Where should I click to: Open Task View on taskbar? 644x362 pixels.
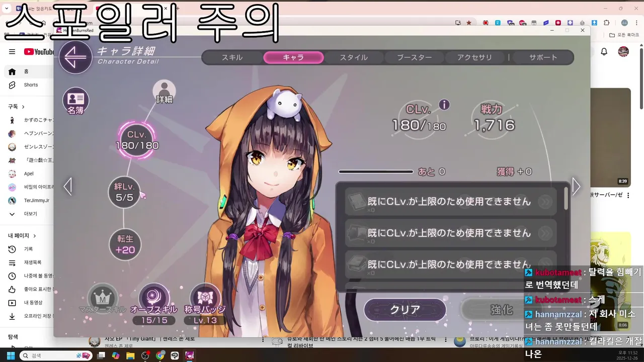point(101,355)
